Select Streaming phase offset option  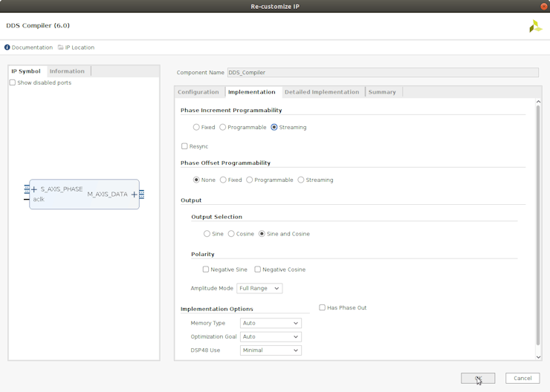pyautogui.click(x=301, y=180)
